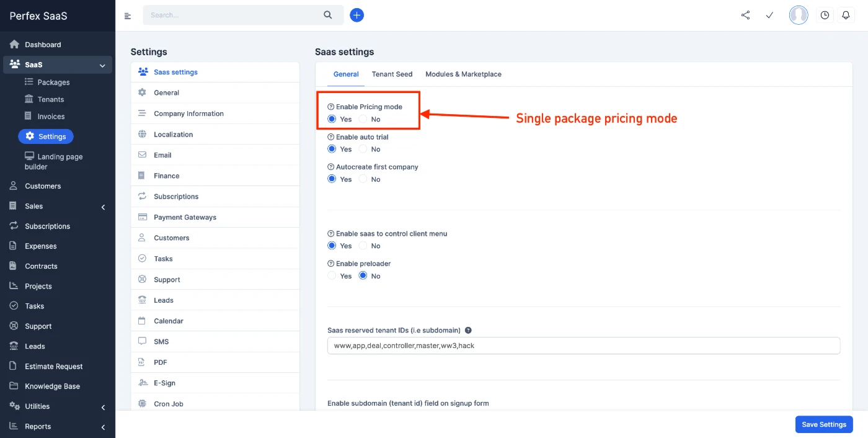Screen dimensions: 868x438
Task: Click the Knowledge Base folder icon
Action: (x=14, y=386)
